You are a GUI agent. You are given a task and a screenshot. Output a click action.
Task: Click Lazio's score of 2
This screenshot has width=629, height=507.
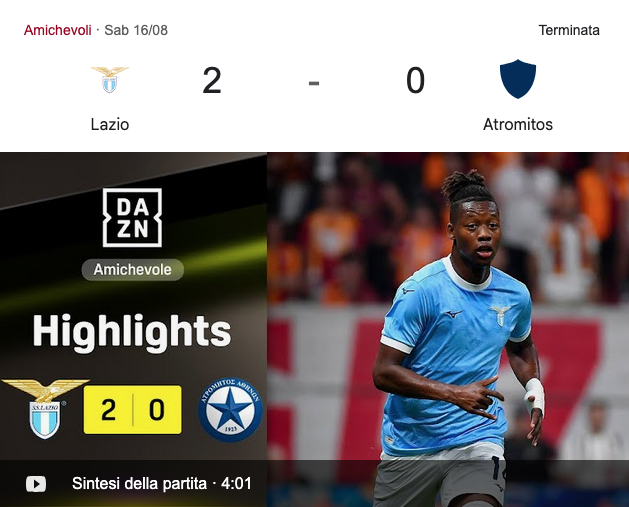(212, 81)
